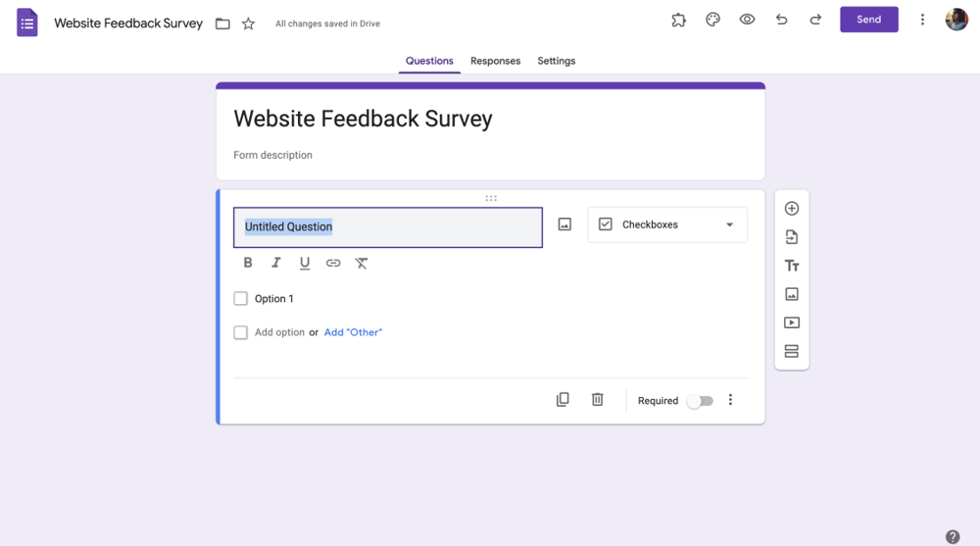Switch to the Responses tab
Viewport: 980px width, 546px height.
click(495, 61)
